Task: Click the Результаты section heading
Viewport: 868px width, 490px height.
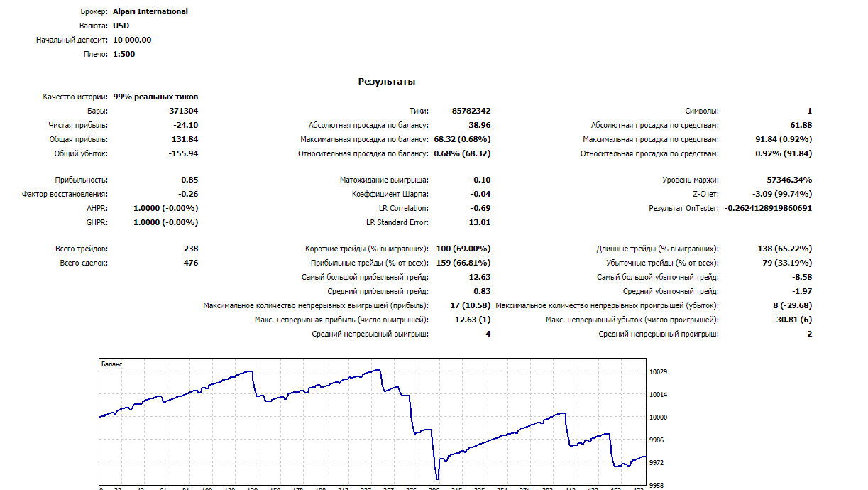Action: [x=387, y=82]
